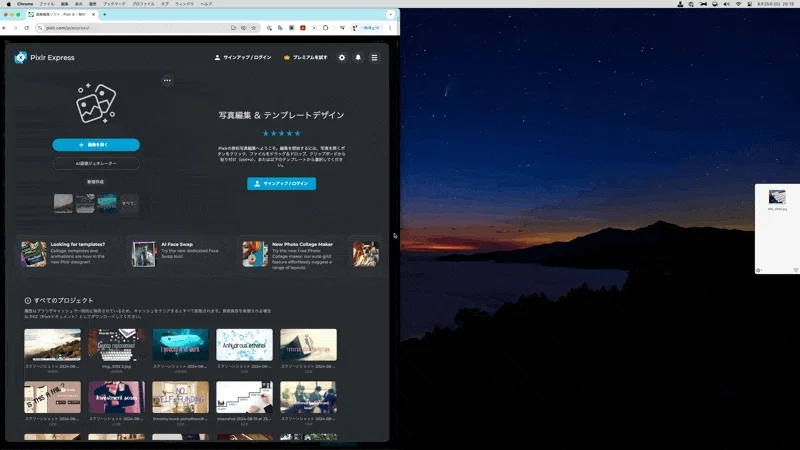Open the 'NO SELF-FUNDING' project thumbnail

point(181,397)
